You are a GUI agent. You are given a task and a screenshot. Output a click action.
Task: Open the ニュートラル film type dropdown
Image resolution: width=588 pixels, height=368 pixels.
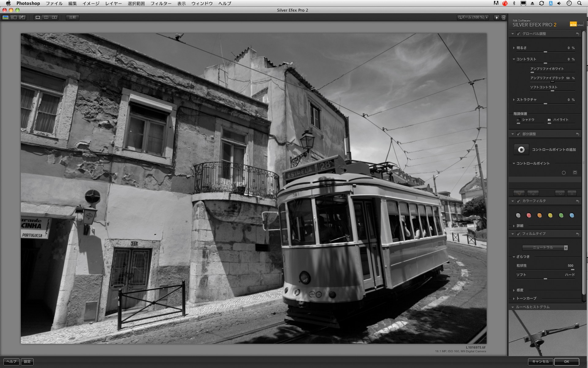coord(545,248)
